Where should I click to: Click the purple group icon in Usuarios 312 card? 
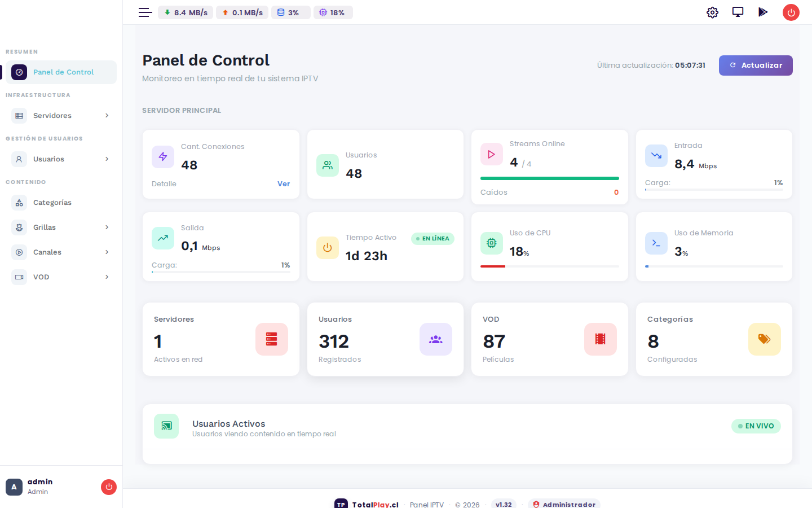click(436, 339)
